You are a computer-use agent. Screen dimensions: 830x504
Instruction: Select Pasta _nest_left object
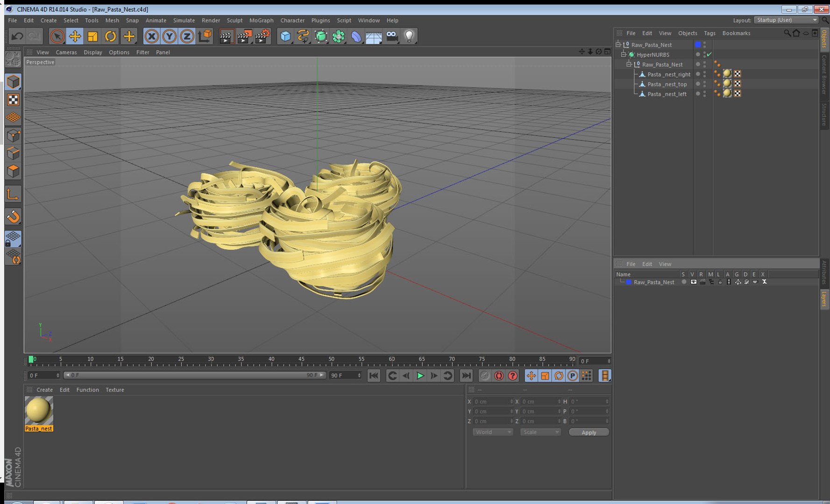(x=667, y=94)
